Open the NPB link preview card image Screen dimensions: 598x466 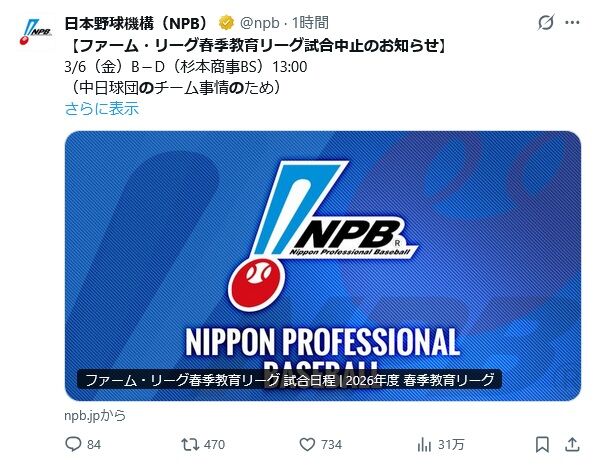coord(323,265)
